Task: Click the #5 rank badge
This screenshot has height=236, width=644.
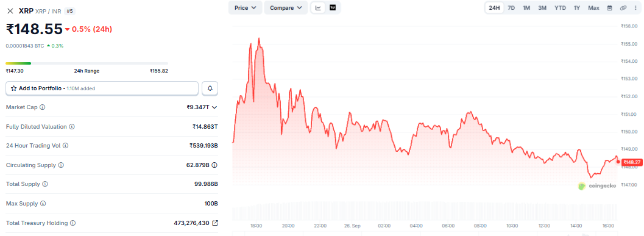Action: [x=70, y=11]
